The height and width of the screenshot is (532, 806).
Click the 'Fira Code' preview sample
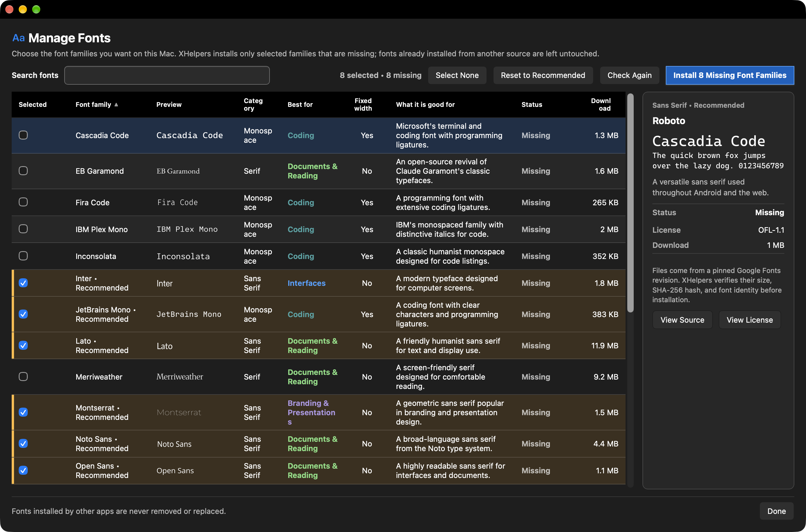(178, 202)
